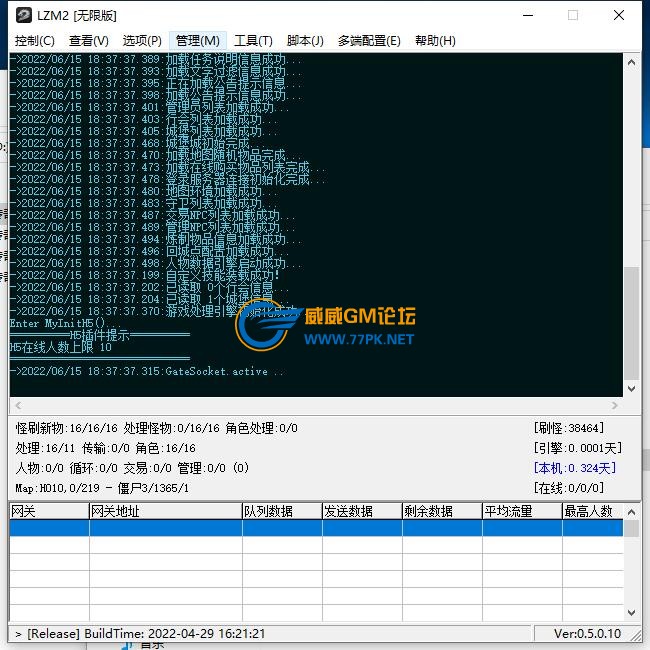Click the 剩余数据 column header
650x650 pixels.
(x=442, y=511)
